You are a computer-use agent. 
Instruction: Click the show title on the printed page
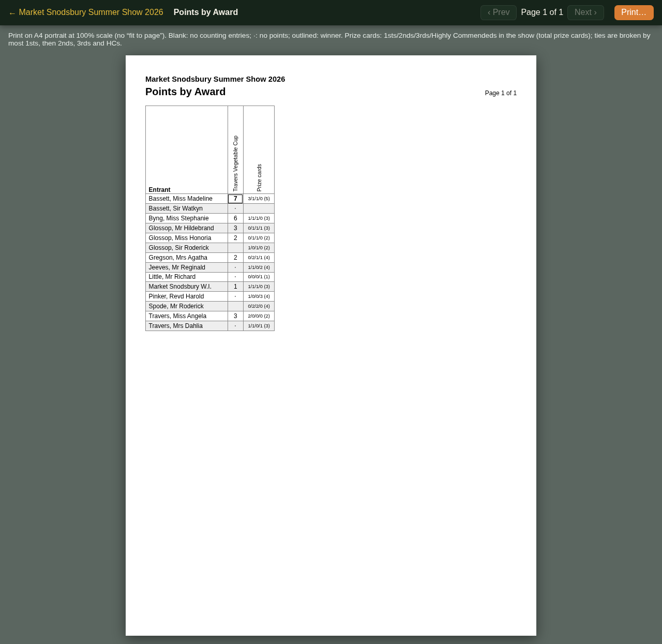click(x=215, y=79)
